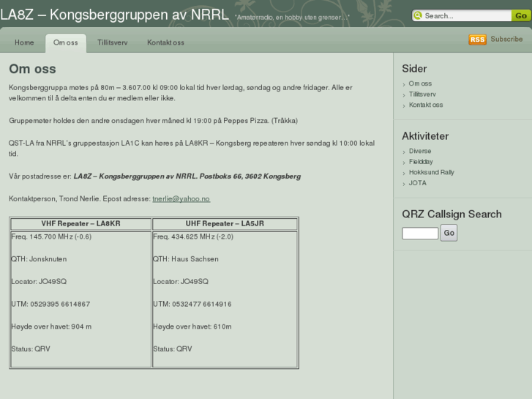Click the QTH: Jonsknuten text
532x399 pixels.
[39, 259]
